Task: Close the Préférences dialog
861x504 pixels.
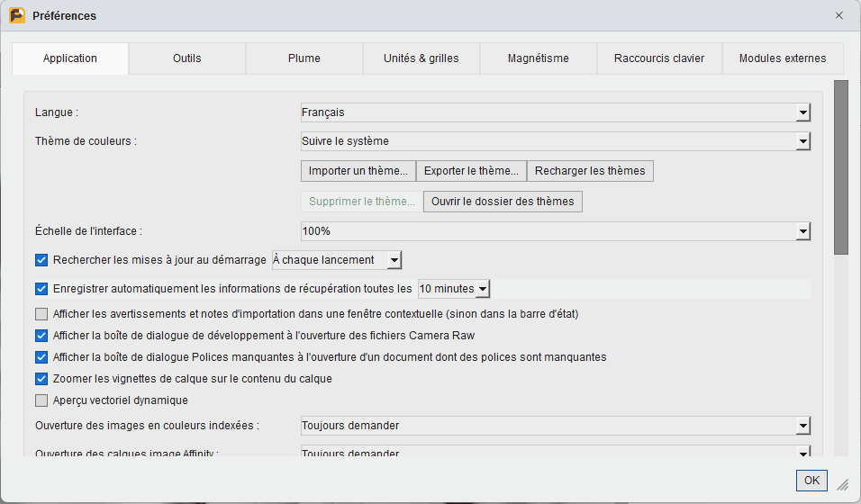Action: coord(839,15)
